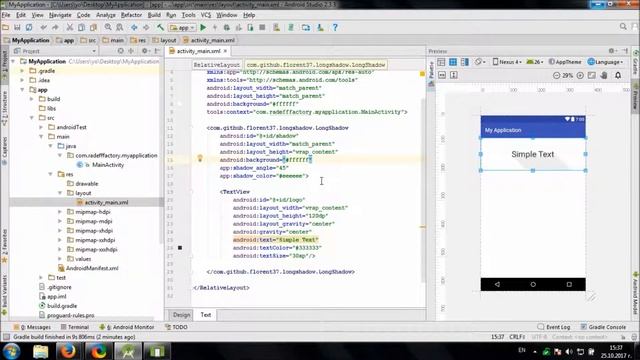Click the Firefox icon in taskbar

(68, 351)
